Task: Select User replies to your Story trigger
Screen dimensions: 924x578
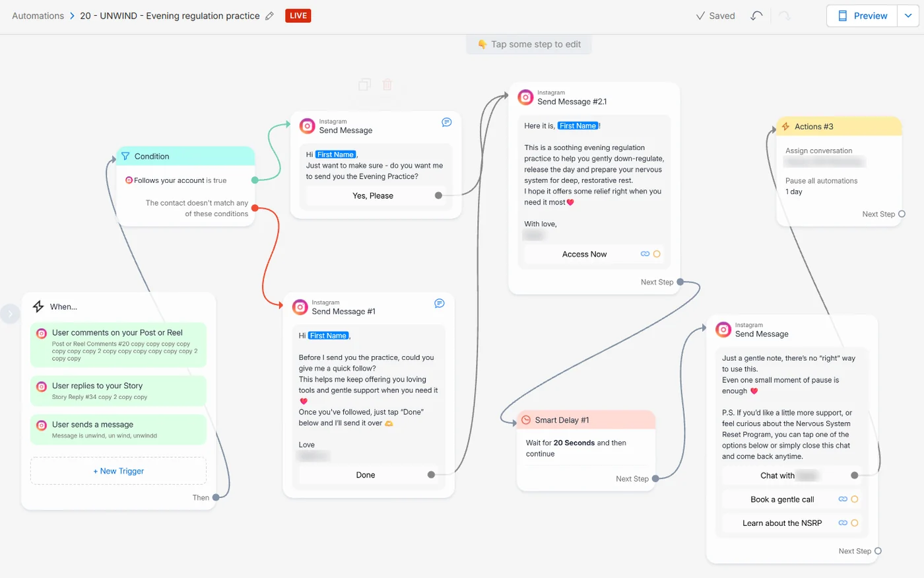Action: click(x=118, y=391)
